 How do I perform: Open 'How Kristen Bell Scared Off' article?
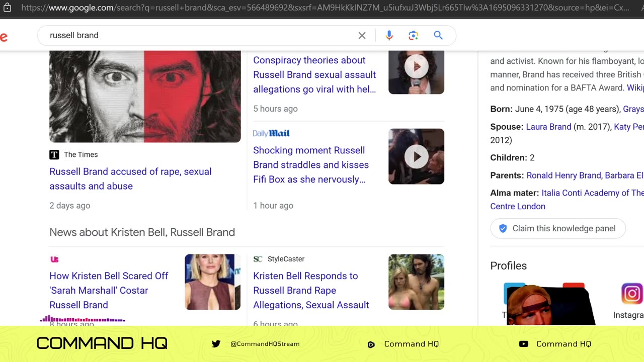tap(109, 290)
